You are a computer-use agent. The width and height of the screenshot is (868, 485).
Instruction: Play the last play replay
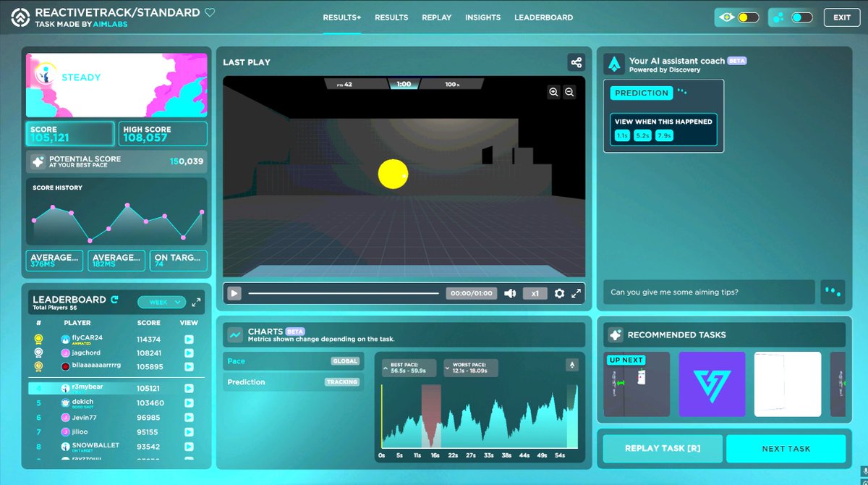tap(234, 293)
